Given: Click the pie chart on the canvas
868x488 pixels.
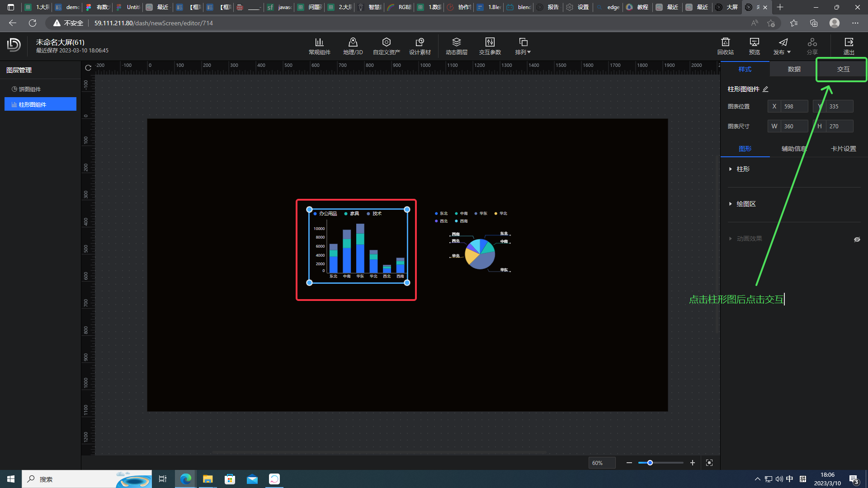Looking at the screenshot, I should click(x=480, y=254).
